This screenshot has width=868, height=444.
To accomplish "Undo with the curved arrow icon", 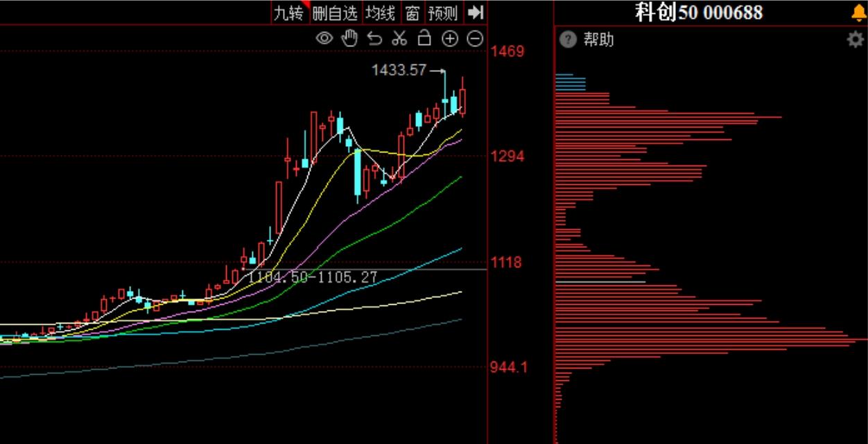I will click(374, 38).
